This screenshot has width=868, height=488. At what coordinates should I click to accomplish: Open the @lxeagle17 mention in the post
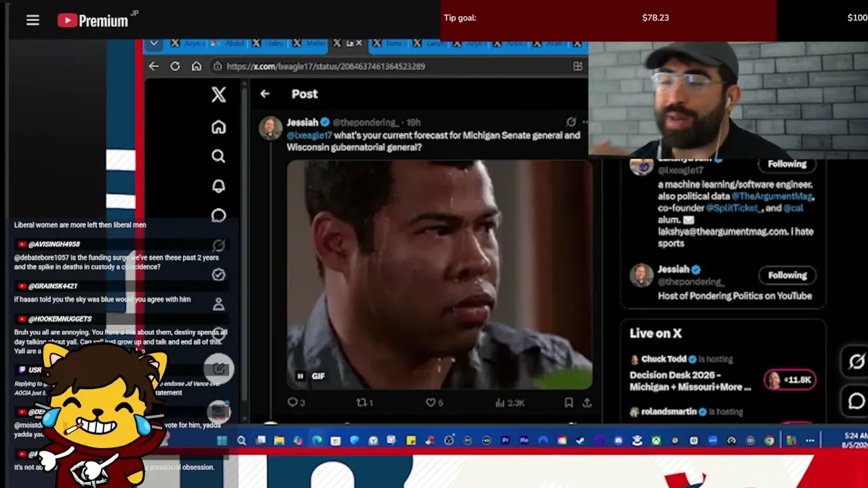[x=309, y=136]
